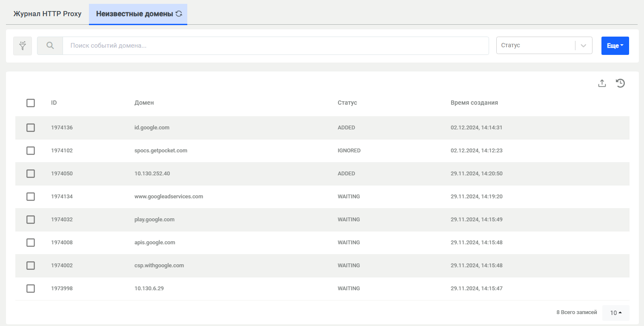The image size is (644, 326).
Task: Click the export upload icon
Action: 602,83
